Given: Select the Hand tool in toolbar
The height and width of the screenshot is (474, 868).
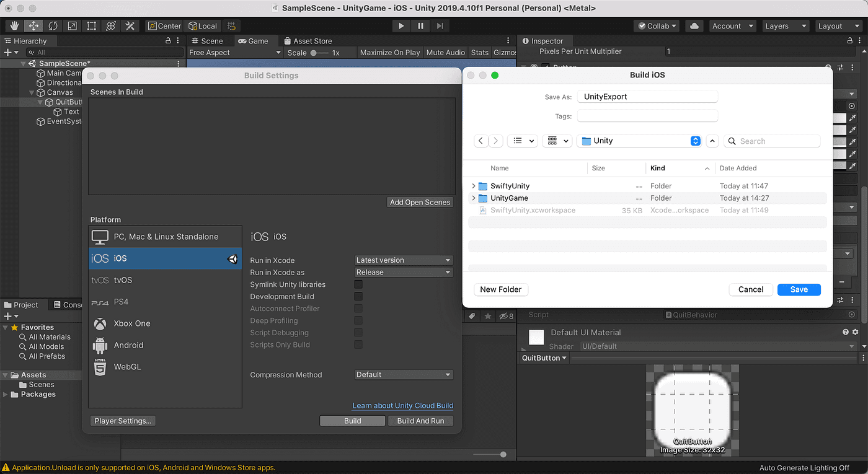Looking at the screenshot, I should point(15,26).
